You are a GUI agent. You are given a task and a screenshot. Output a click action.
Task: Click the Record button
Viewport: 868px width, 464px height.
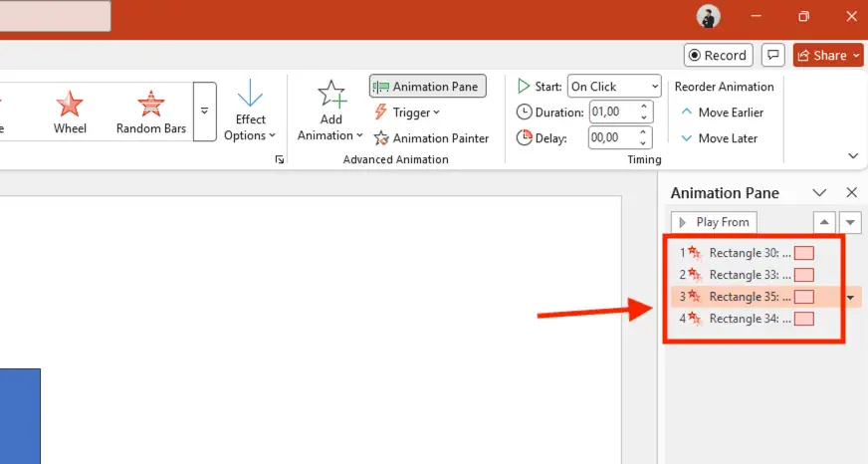(x=718, y=56)
